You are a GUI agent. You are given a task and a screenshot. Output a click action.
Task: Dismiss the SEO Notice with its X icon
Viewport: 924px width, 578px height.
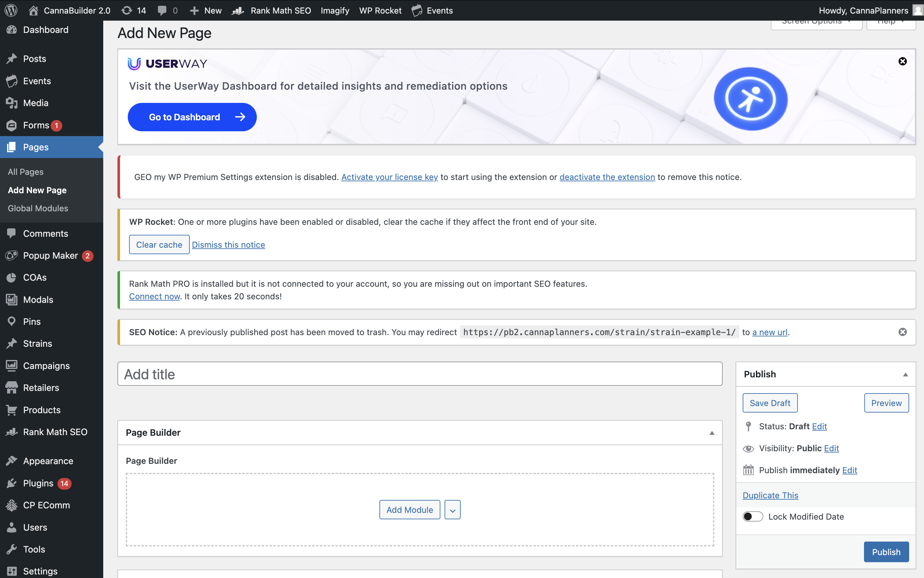[902, 332]
